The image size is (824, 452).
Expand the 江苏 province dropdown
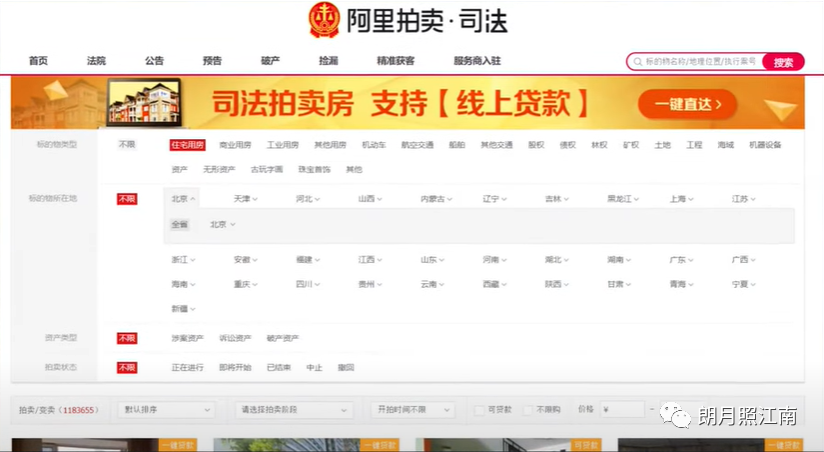pyautogui.click(x=744, y=199)
